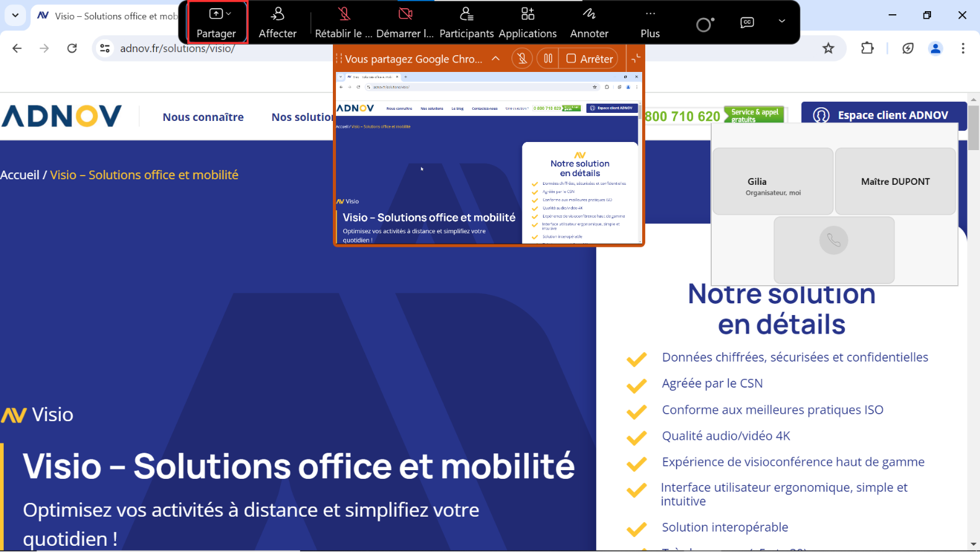
Task: Open the Chrome profile avatar
Action: tap(935, 48)
